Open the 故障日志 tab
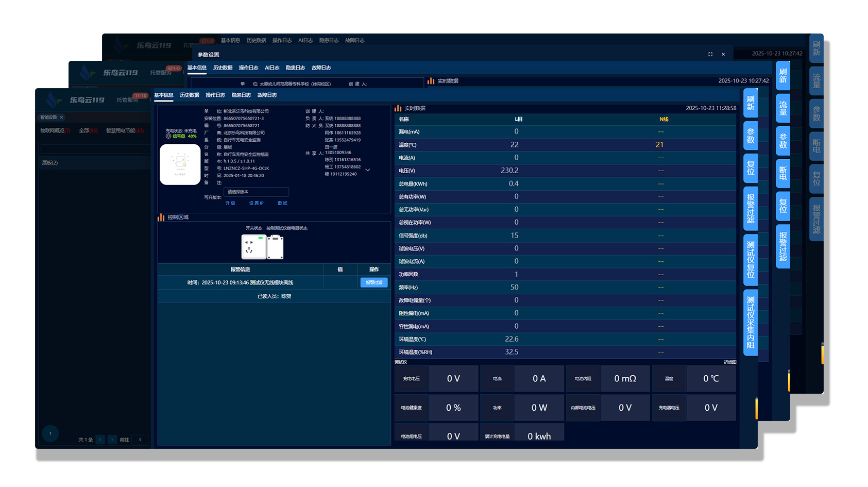 (x=267, y=95)
